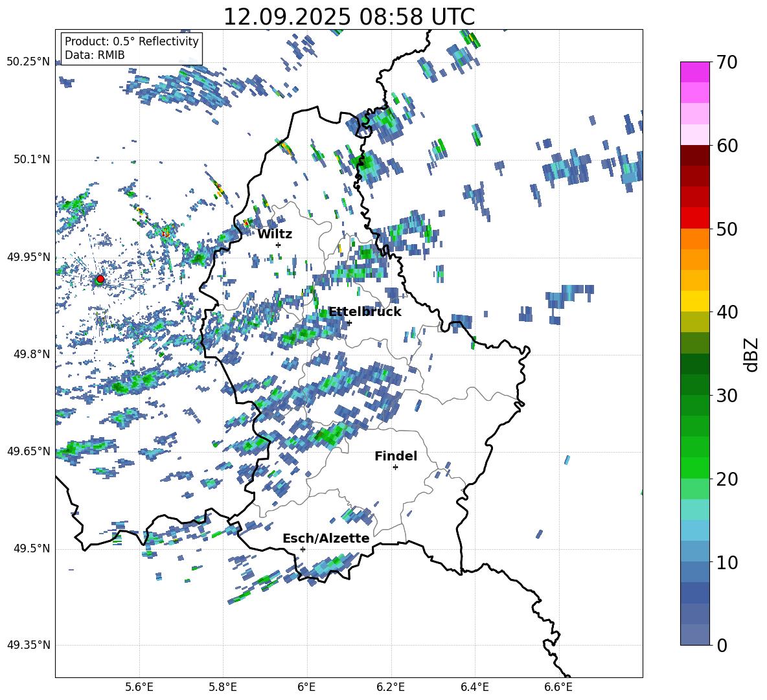The image size is (767, 700).
Task: Click the Findel station label
Action: coord(396,456)
